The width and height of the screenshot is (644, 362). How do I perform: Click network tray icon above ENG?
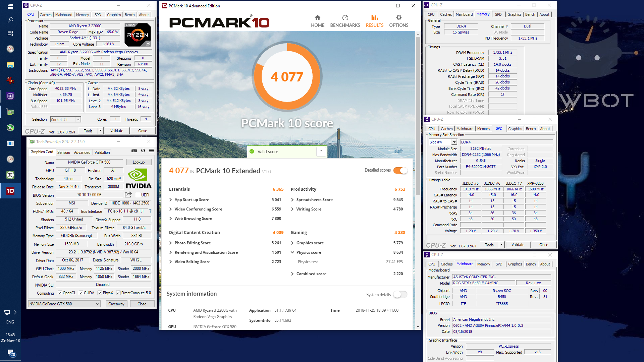(7, 312)
